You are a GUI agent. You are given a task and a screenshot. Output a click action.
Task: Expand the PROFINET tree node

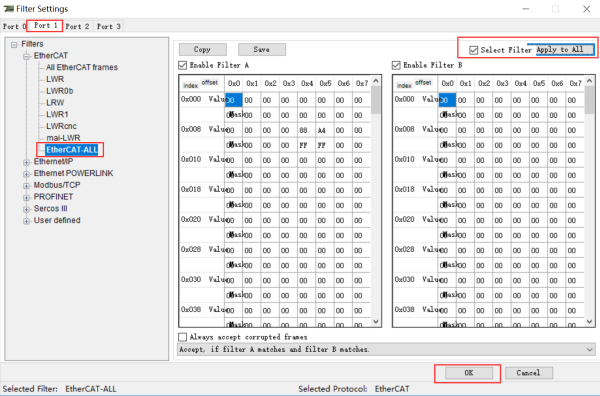26,198
